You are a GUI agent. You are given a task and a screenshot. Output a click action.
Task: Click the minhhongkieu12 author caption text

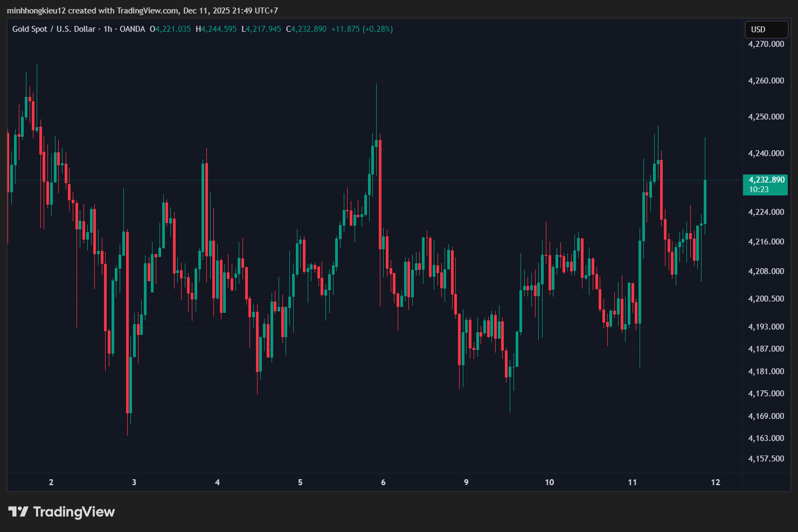pyautogui.click(x=36, y=11)
